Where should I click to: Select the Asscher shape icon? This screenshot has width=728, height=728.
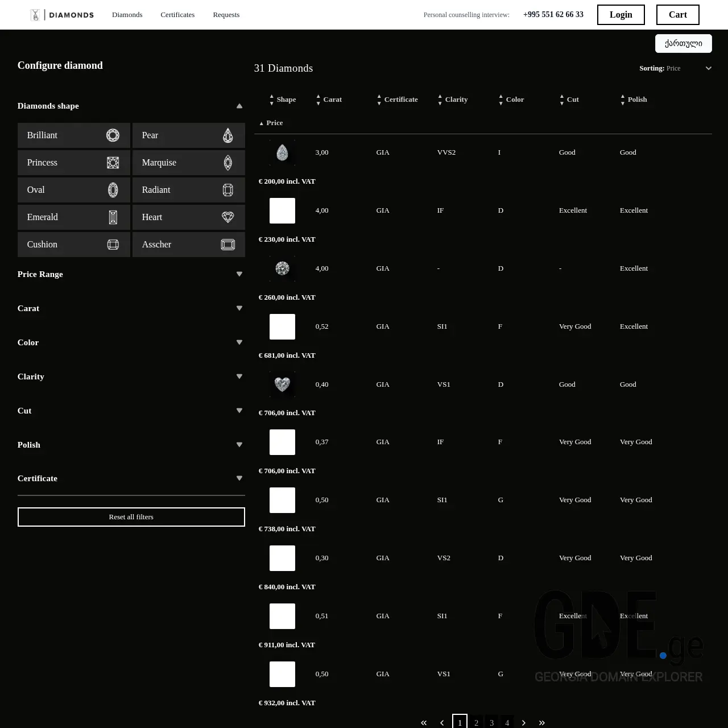pos(227,245)
